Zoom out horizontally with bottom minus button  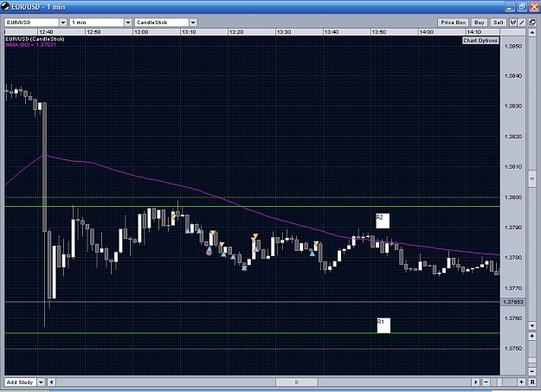pyautogui.click(x=486, y=382)
